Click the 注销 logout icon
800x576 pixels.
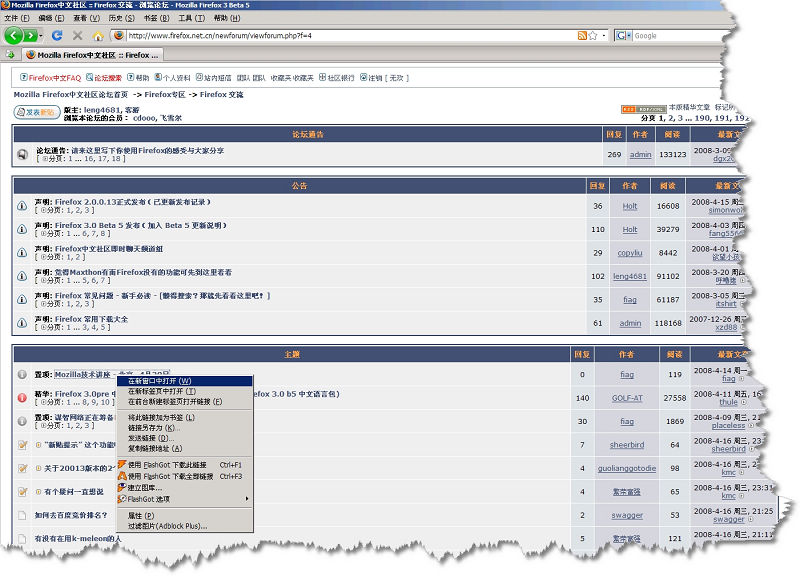364,78
